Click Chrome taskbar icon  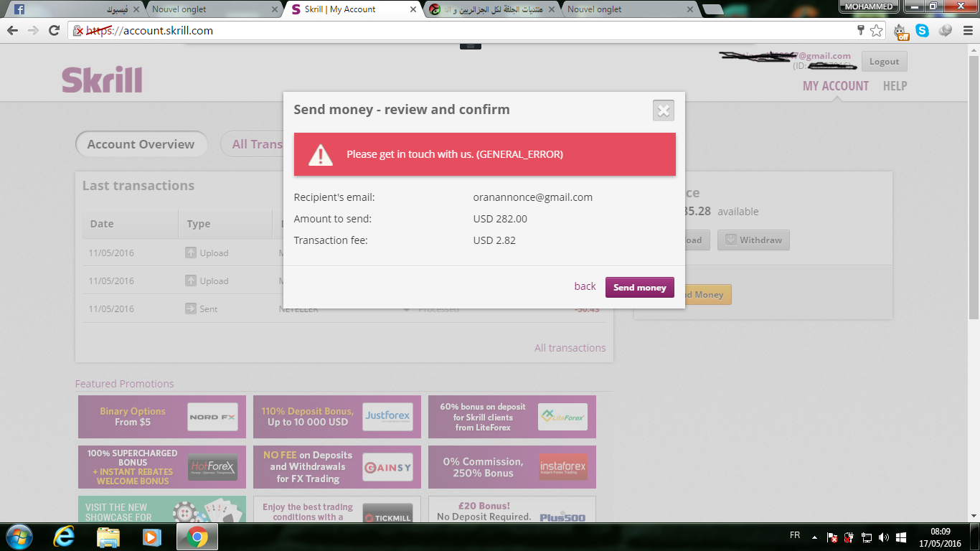[x=197, y=537]
